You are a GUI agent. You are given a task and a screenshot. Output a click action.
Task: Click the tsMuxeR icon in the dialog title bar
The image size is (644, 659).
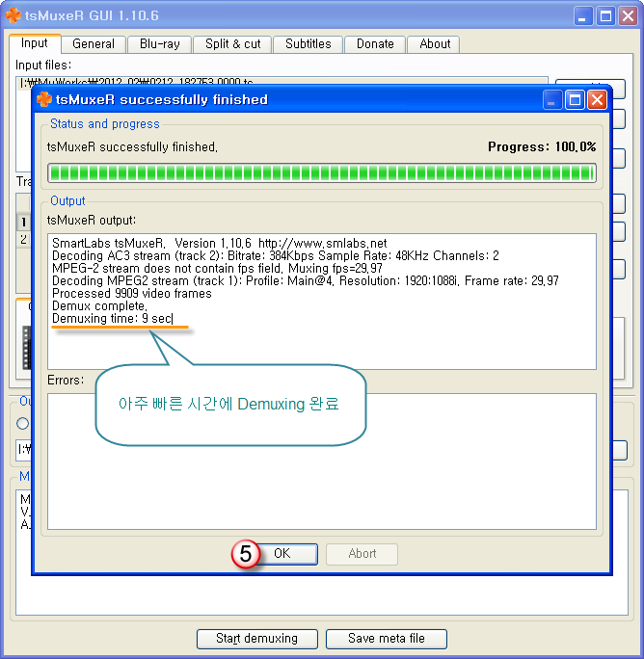pyautogui.click(x=44, y=99)
